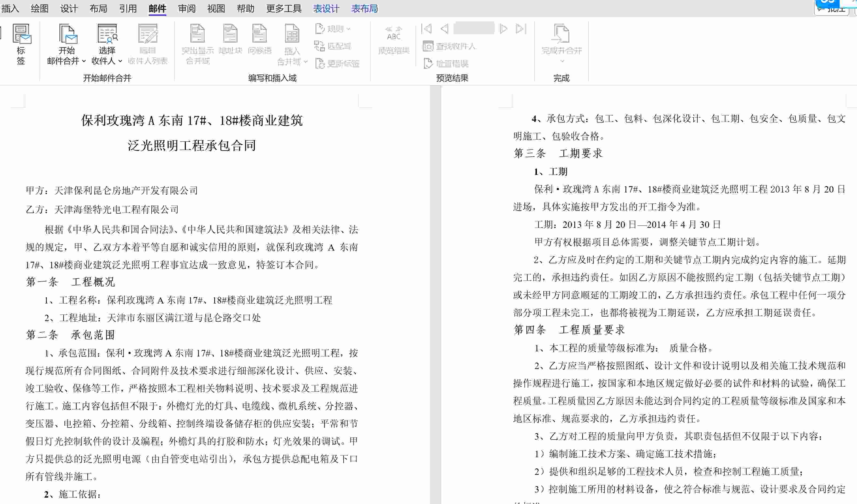Image resolution: width=857 pixels, height=504 pixels.
Task: Click 突出显示合并域 (Highlight Merge Fields) icon
Action: (x=198, y=34)
